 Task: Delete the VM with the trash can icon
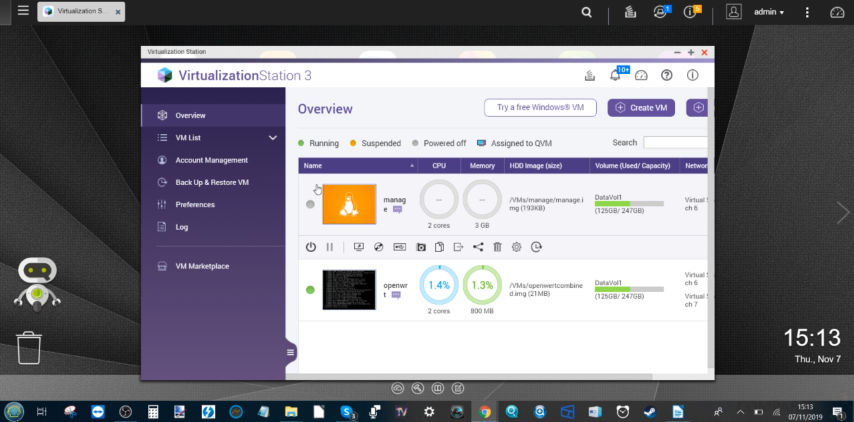pyautogui.click(x=497, y=247)
